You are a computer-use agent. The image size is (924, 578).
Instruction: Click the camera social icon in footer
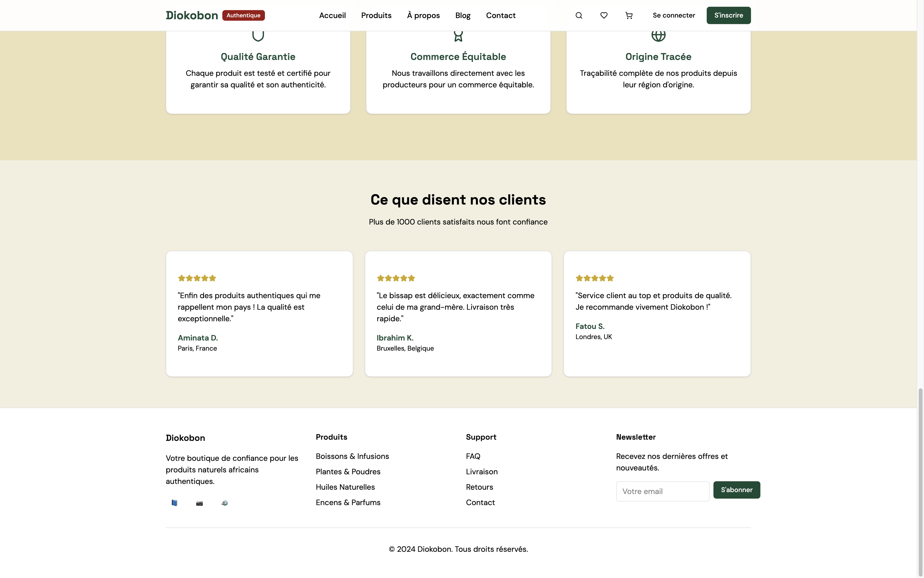pos(199,503)
